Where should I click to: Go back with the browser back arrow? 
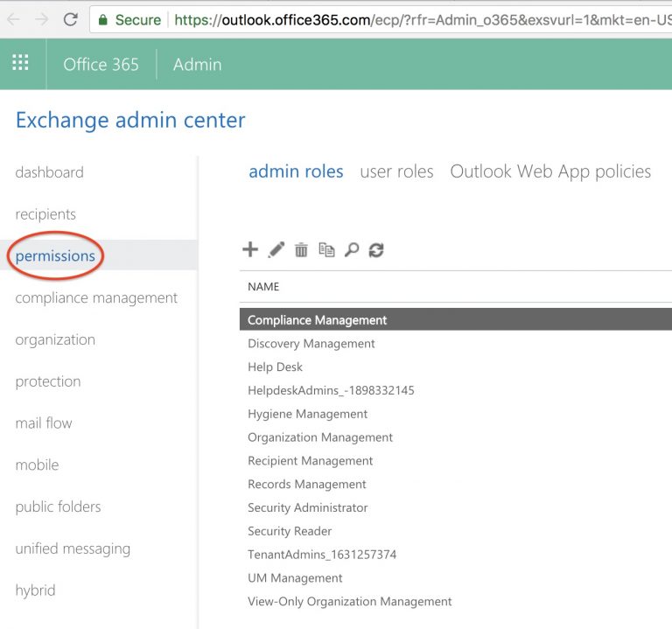14,20
